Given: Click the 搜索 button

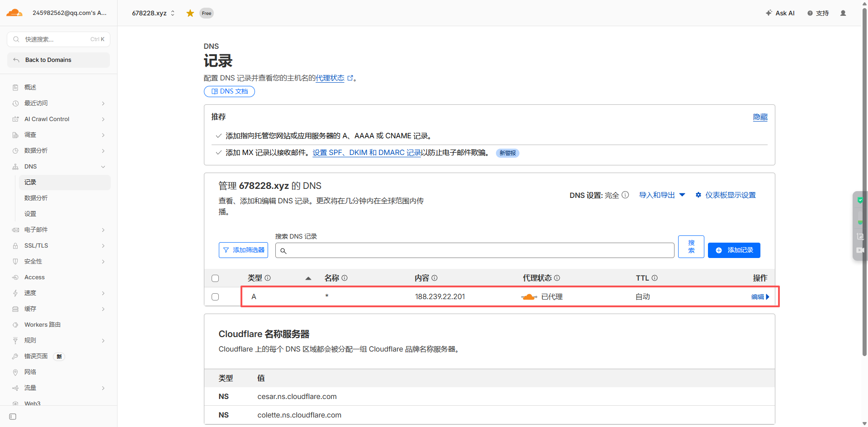Looking at the screenshot, I should click(691, 247).
